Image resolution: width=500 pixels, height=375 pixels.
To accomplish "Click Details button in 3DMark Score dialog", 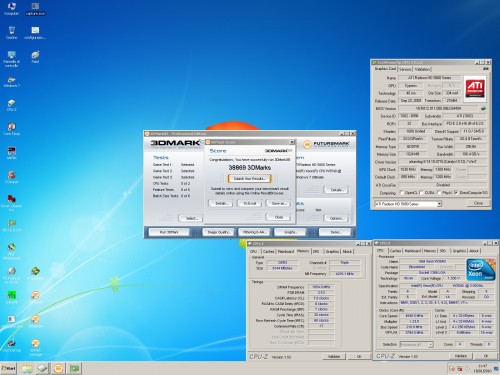I will coord(221,203).
